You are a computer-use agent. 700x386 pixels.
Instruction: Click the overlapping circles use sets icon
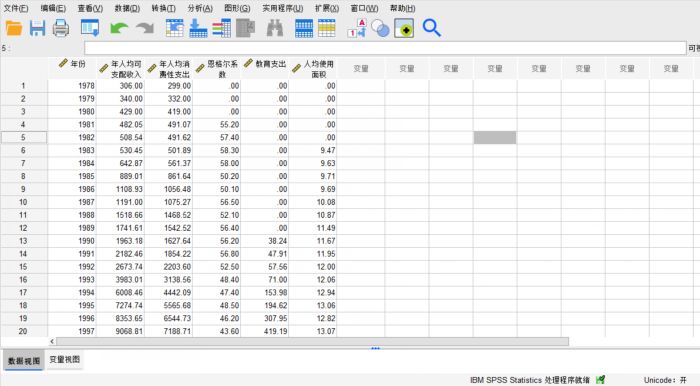(380, 29)
